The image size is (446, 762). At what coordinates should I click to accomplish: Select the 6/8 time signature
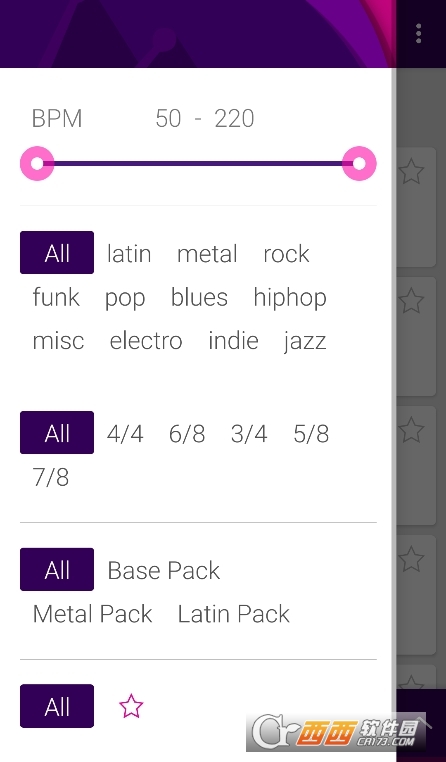[187, 433]
